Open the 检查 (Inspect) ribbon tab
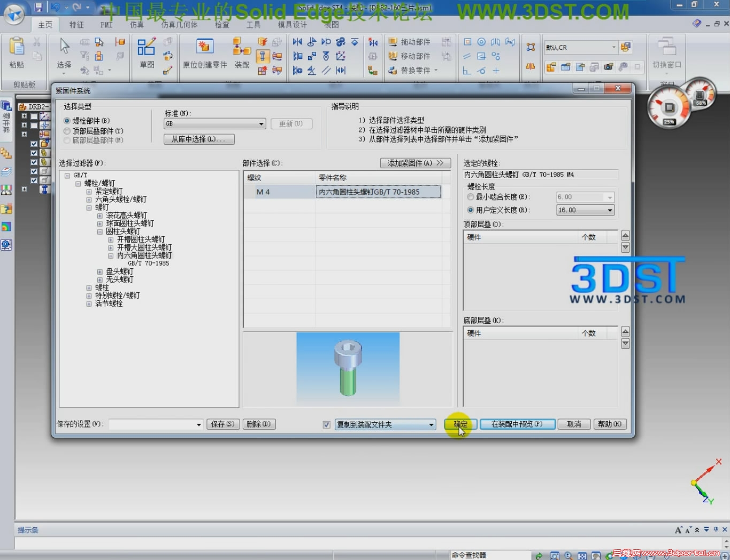Screen dimensions: 730x560 [x=222, y=25]
